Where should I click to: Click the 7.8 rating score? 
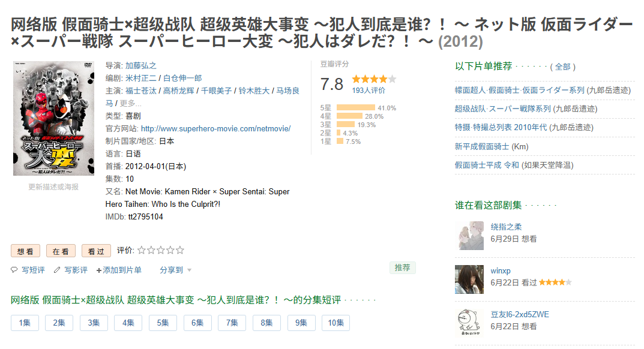[x=331, y=84]
